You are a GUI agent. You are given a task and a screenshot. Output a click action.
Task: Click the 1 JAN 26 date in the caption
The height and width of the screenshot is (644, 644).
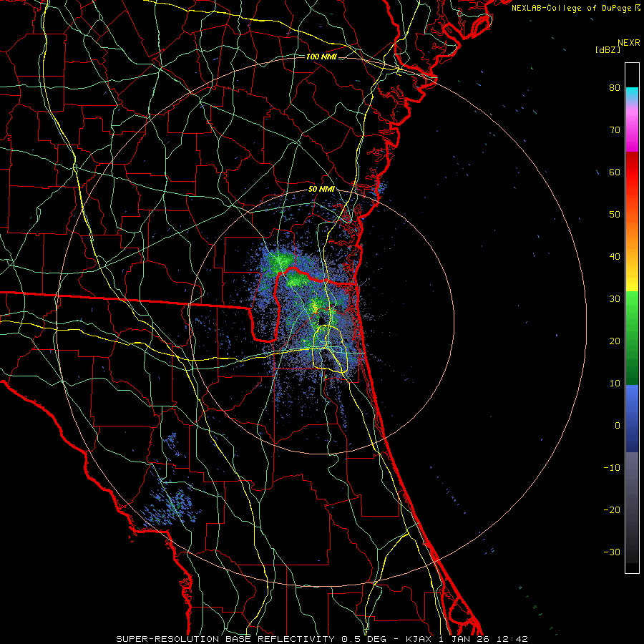coord(466,639)
